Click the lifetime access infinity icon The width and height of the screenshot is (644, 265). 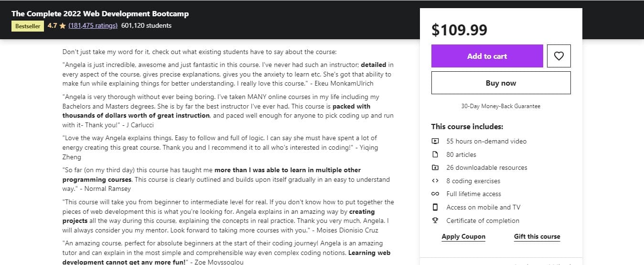[435, 194]
